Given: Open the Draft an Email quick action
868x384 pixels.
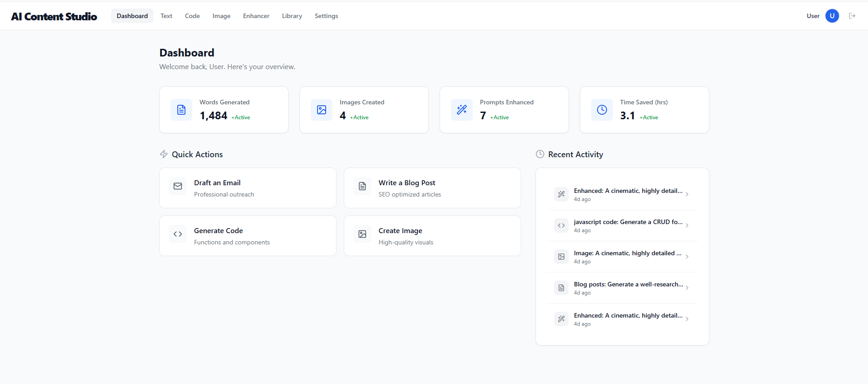Looking at the screenshot, I should (x=248, y=188).
